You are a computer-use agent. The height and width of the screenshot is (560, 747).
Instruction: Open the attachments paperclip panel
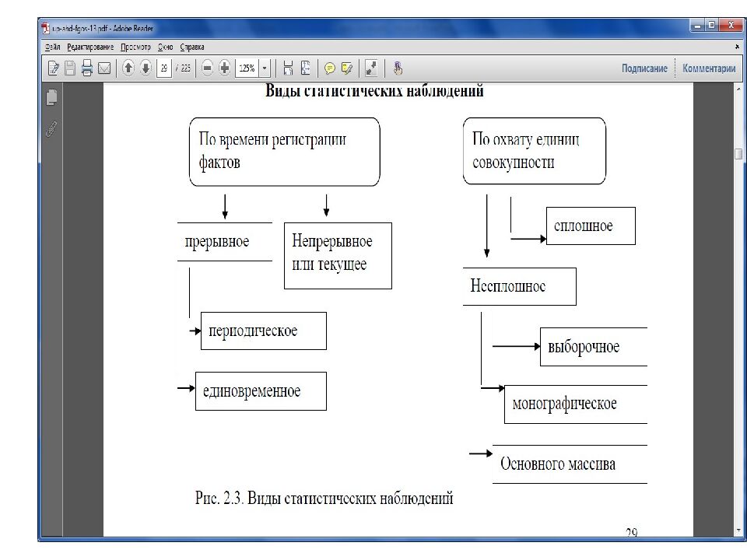pyautogui.click(x=52, y=129)
